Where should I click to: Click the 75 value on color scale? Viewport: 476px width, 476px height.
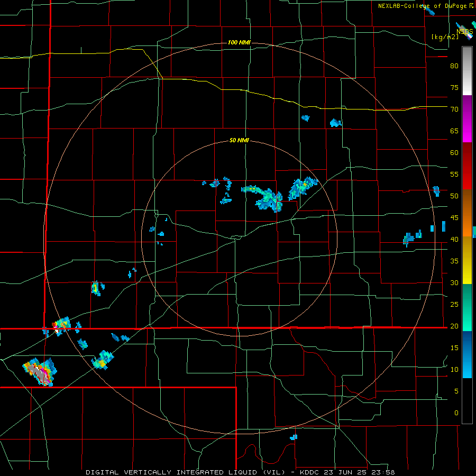click(x=454, y=87)
